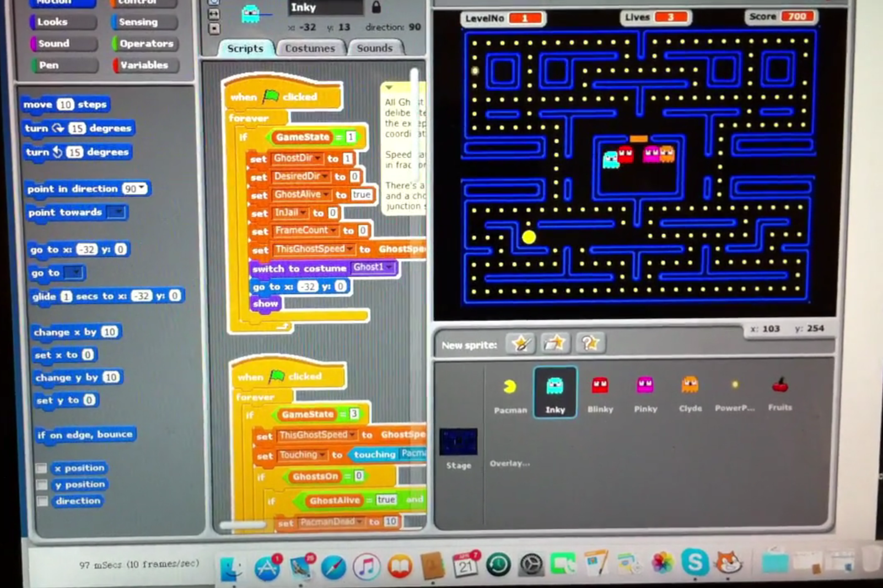This screenshot has height=588, width=883.
Task: Click the horizontal scrollbar under the scripts
Action: coord(243,525)
